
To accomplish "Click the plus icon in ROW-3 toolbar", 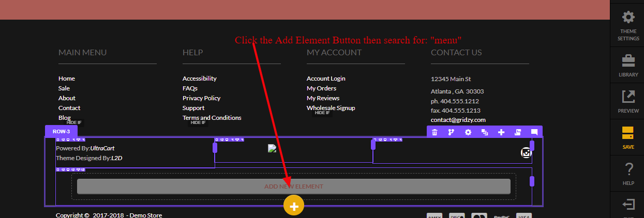I will pos(501,132).
